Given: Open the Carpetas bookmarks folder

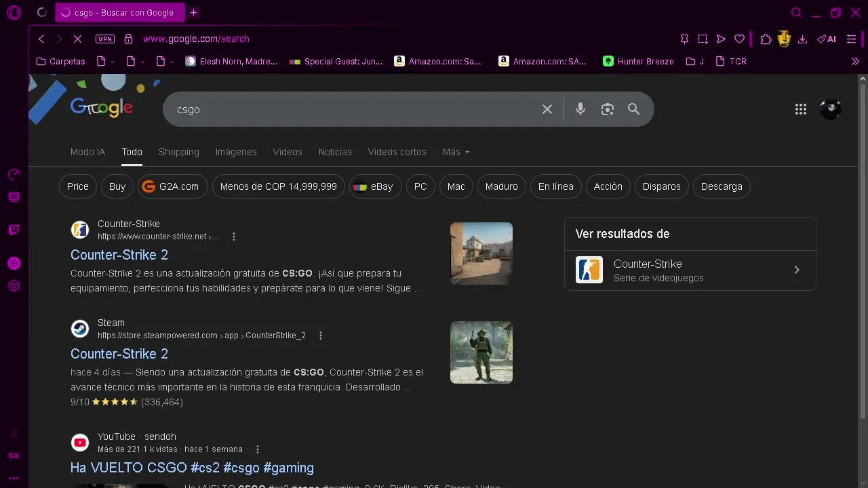Looking at the screenshot, I should [x=60, y=61].
